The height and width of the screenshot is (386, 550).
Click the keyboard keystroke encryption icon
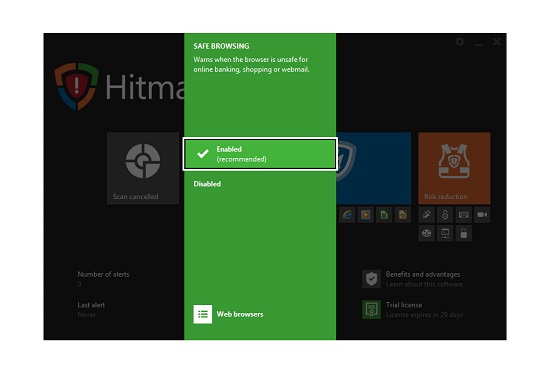(464, 215)
